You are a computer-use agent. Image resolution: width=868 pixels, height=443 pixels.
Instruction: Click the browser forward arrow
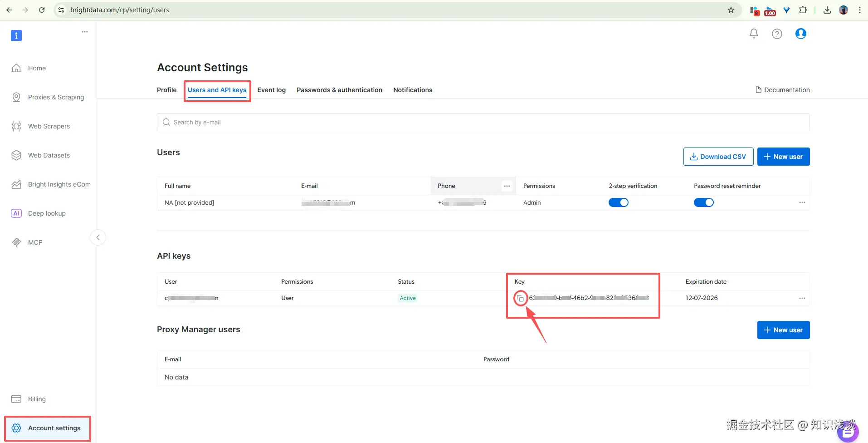tap(25, 10)
